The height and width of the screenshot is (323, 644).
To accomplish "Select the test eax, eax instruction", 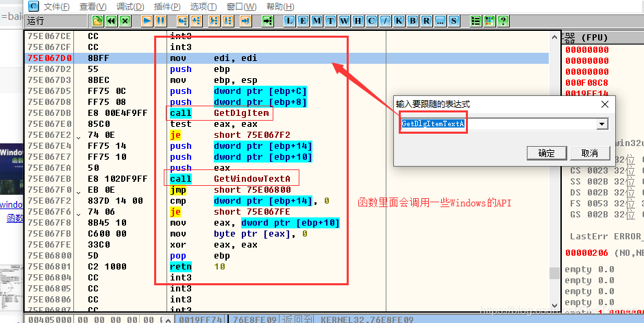I will click(x=214, y=123).
